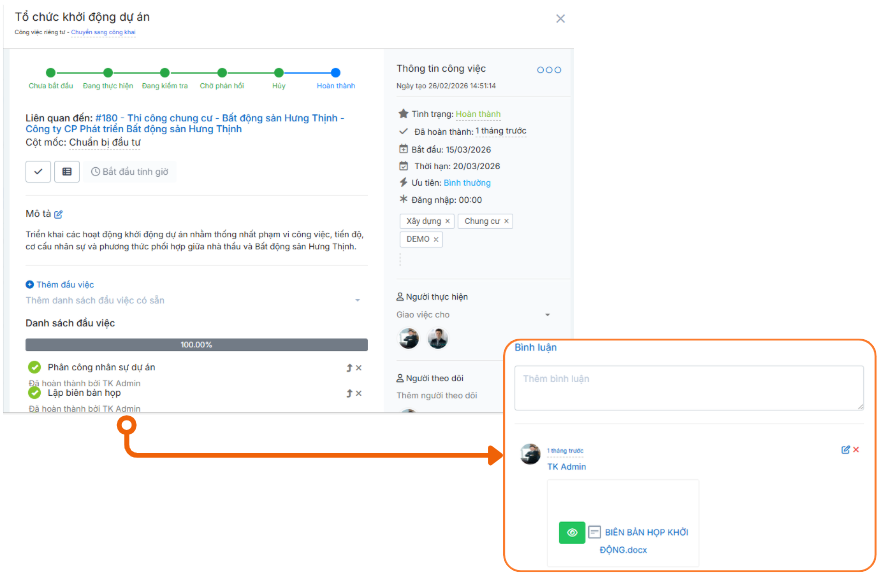Change the Tình trạng Hoàn thành status
Image resolution: width=885 pixels, height=578 pixels.
478,115
